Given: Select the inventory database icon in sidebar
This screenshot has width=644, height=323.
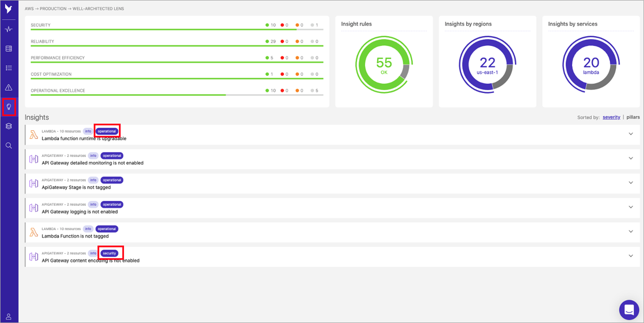Looking at the screenshot, I should 9,48.
